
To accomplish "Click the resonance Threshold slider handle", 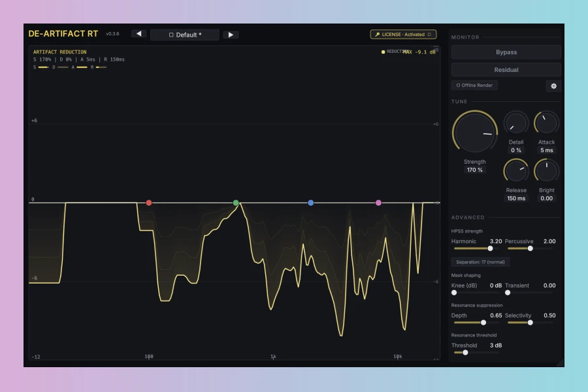I will 465,353.
